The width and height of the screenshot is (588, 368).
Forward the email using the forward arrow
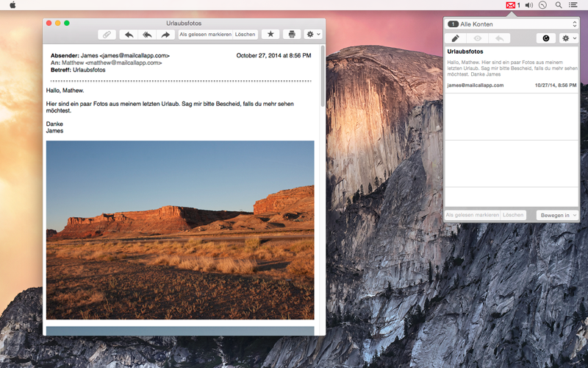click(x=165, y=35)
